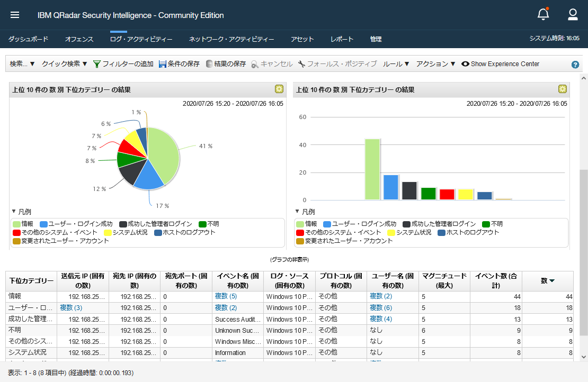This screenshot has height=382, width=588.
Task: Open the 管理 tab
Action: click(376, 39)
